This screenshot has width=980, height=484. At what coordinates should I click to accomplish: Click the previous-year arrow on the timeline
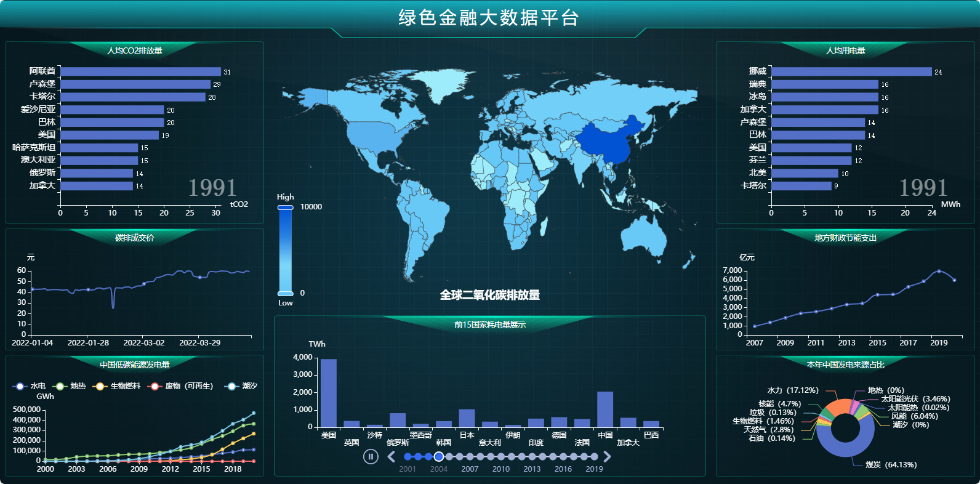click(x=391, y=456)
